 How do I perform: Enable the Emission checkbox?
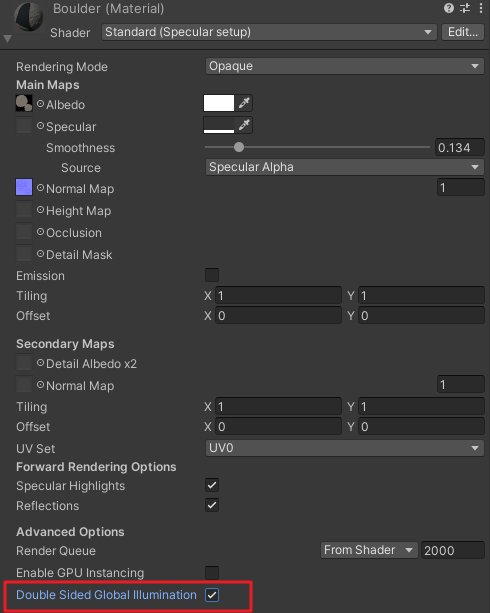212,275
